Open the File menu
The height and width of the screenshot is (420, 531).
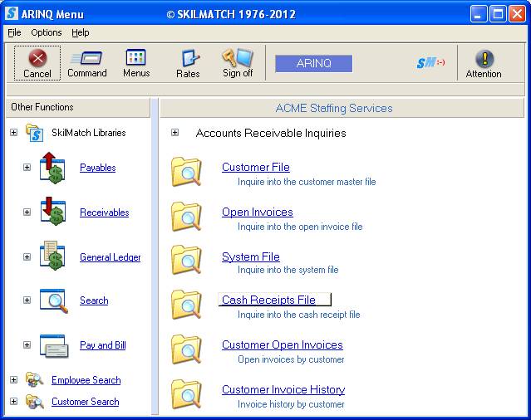tap(14, 32)
